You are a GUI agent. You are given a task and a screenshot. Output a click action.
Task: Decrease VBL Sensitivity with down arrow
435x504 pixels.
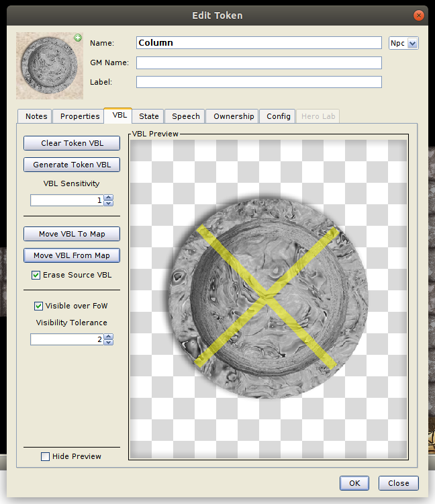click(109, 203)
